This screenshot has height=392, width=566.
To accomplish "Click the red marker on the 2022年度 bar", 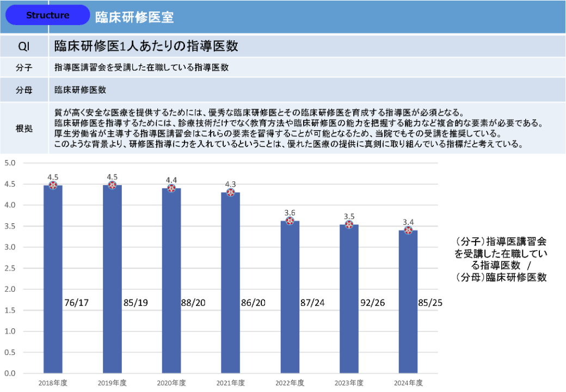I will (290, 221).
